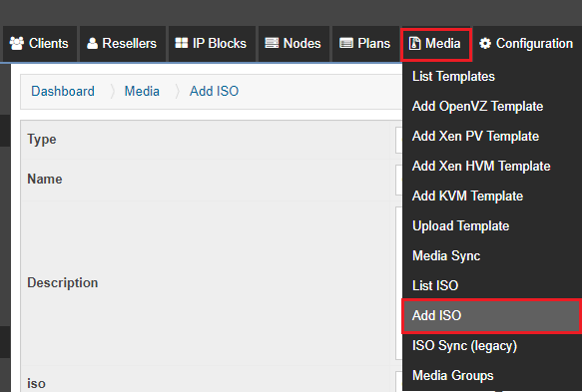Screen dimensions: 582x392
Task: Select the highlighted Add ISO entry
Action: point(491,316)
